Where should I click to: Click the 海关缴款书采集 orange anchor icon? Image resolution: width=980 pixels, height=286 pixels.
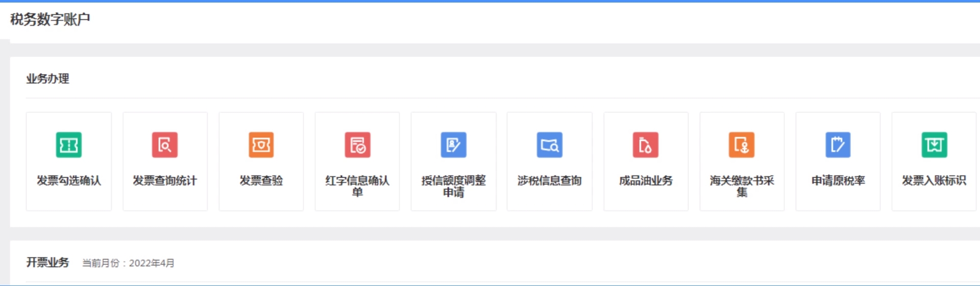(x=742, y=145)
